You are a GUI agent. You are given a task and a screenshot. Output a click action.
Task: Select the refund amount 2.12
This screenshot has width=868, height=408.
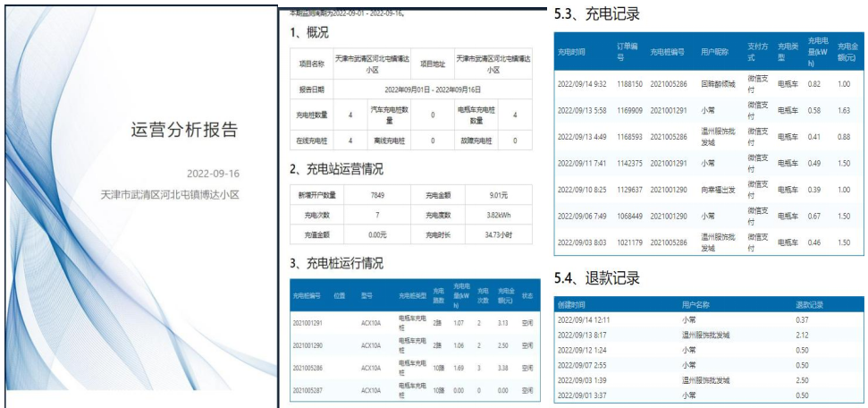coord(802,335)
